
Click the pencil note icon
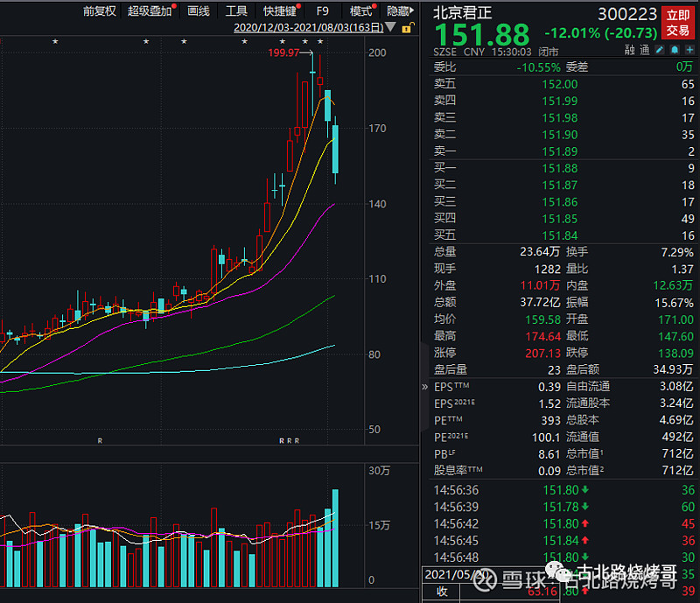(660, 50)
